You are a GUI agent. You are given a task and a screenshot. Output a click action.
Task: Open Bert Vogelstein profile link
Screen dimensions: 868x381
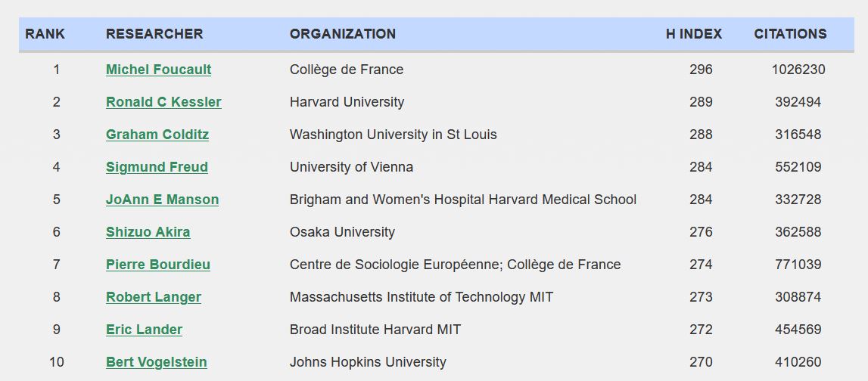click(x=156, y=362)
